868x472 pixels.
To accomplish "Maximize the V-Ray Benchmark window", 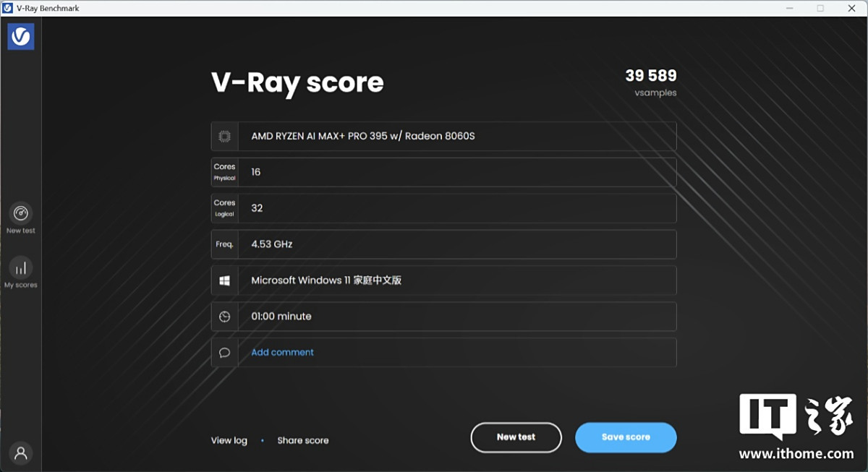I will click(820, 8).
